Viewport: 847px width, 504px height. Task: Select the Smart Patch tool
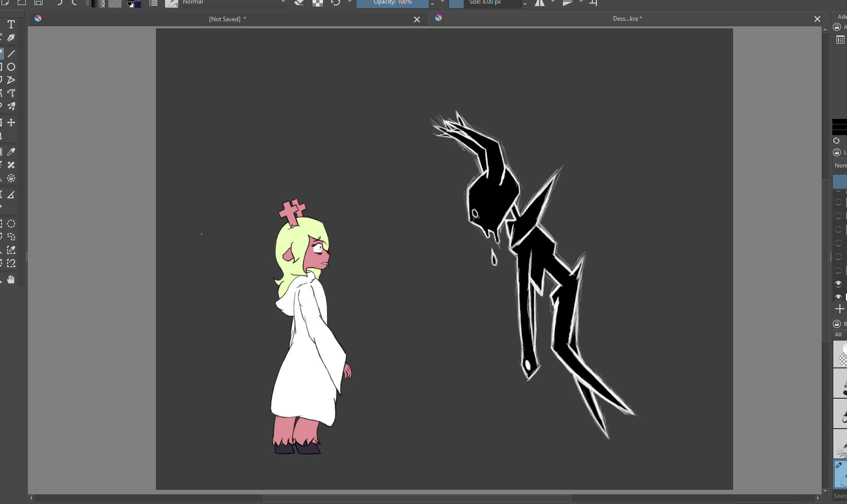pyautogui.click(x=11, y=165)
